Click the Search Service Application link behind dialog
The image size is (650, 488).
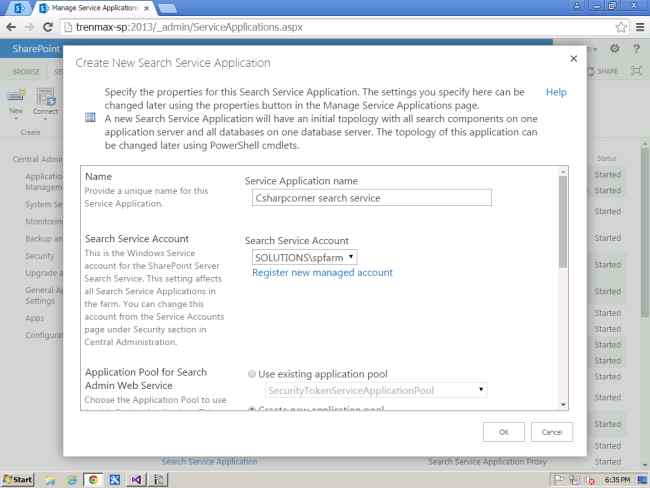point(209,461)
